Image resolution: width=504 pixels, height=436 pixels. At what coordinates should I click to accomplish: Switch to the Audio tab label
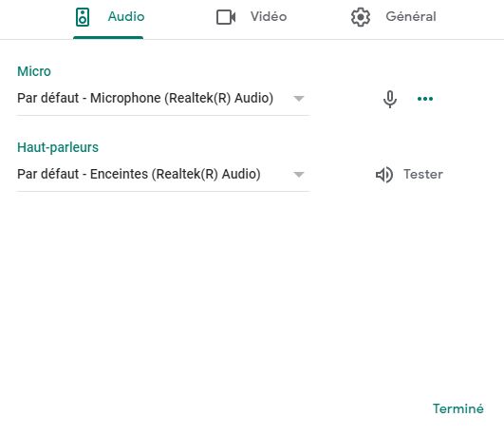click(x=126, y=16)
